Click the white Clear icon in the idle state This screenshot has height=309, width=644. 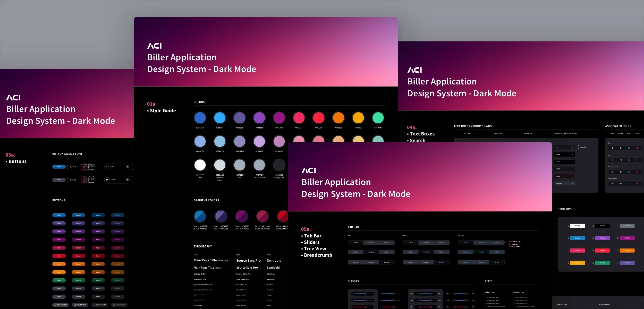point(613,148)
